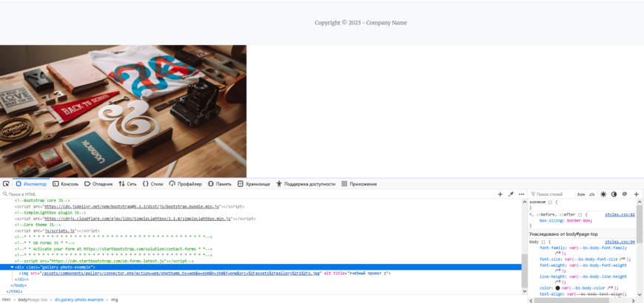Open the Хранилище storage tab
This screenshot has width=644, height=303.
(254, 184)
